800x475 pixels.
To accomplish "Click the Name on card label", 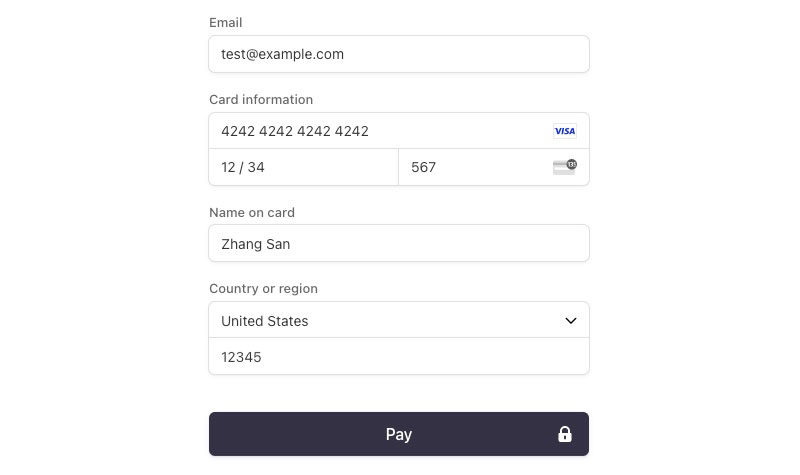I will [x=252, y=212].
